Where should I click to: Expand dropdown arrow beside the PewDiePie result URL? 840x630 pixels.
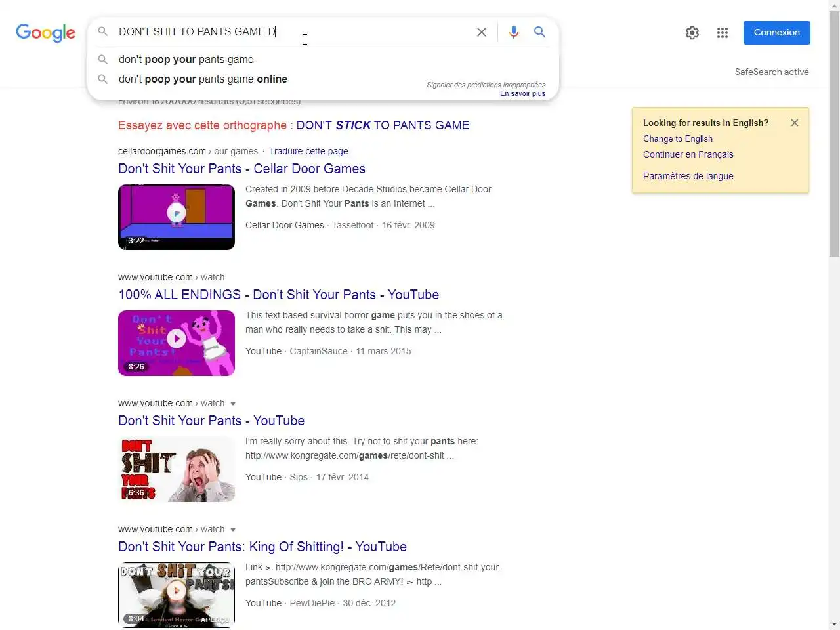click(x=233, y=530)
